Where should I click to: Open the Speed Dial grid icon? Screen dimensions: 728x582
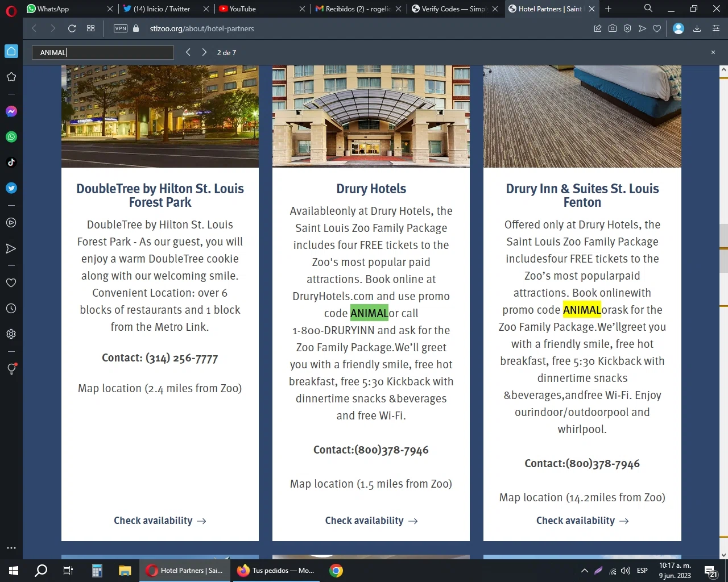pyautogui.click(x=90, y=28)
